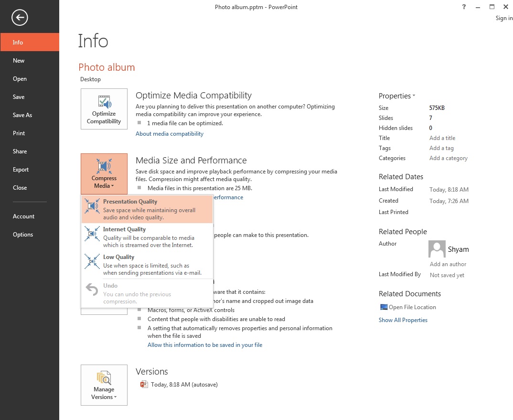Screen dimensions: 513x420
Task: Click the Created date Today, 7:26 AM
Action: (449, 201)
